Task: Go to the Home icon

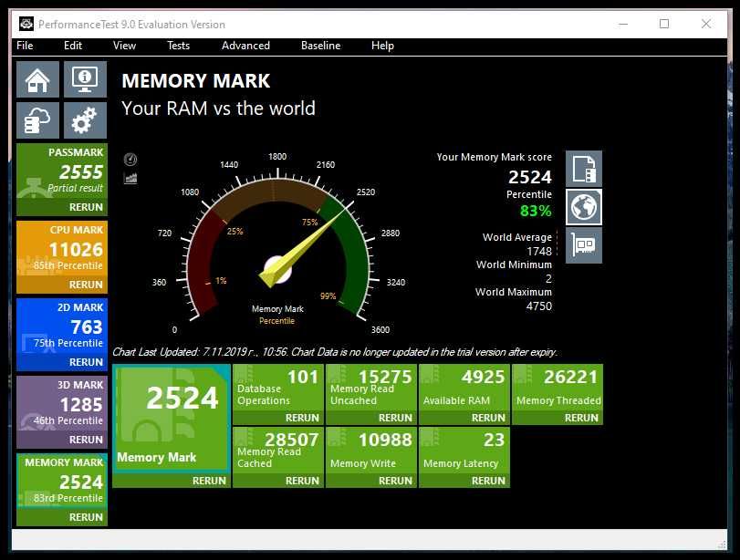Action: tap(37, 79)
